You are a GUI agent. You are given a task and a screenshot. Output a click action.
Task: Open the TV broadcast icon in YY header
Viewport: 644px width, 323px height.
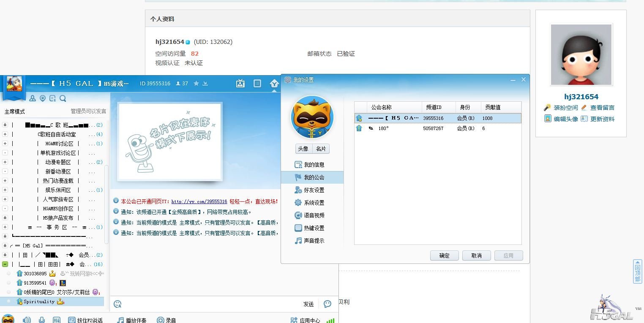click(240, 84)
